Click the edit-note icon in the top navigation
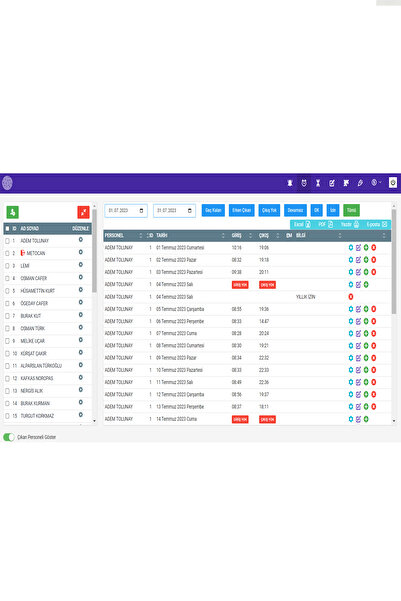Viewport: 401px width, 601px height. click(332, 183)
